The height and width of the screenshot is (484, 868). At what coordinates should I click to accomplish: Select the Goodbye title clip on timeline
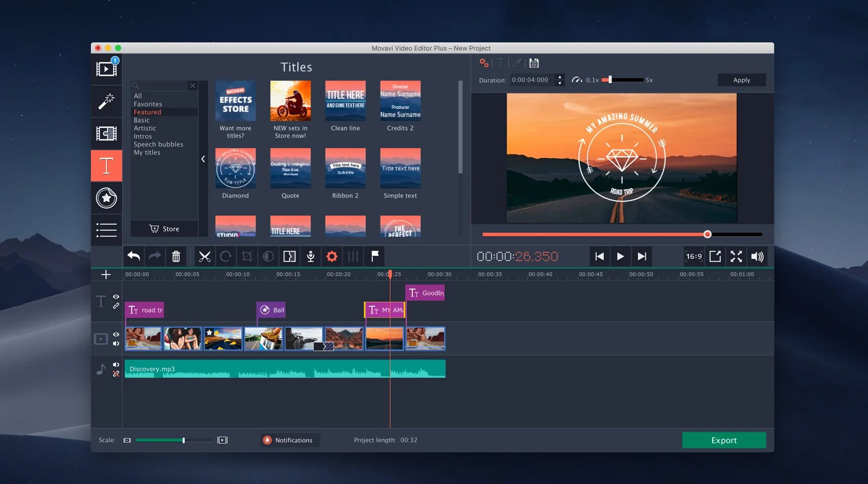tap(425, 293)
